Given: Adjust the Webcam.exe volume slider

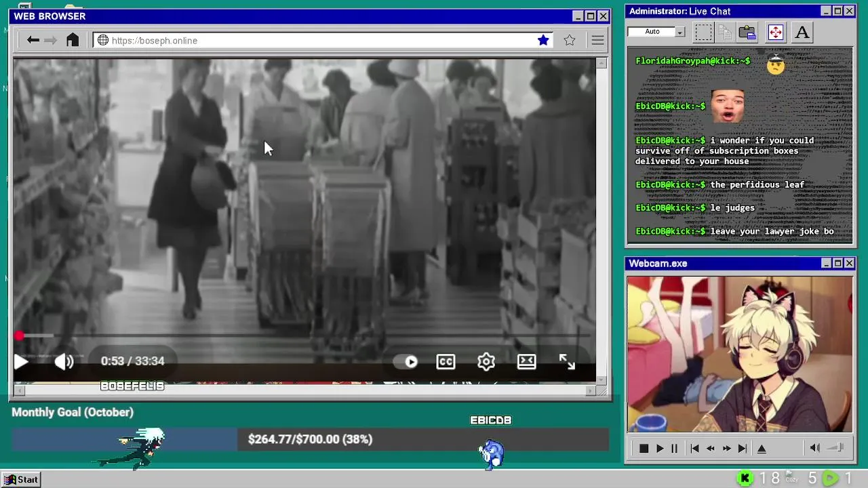Looking at the screenshot, I should pos(835,447).
